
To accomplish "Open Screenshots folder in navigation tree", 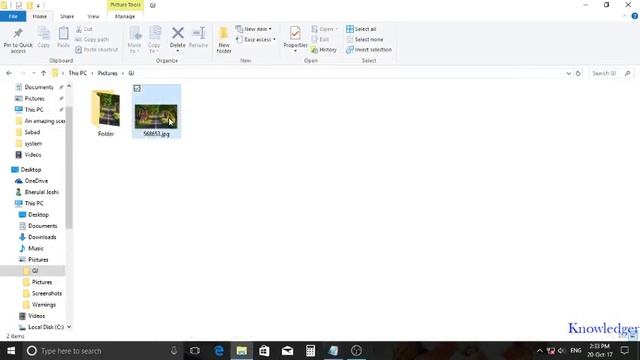I will pyautogui.click(x=47, y=293).
